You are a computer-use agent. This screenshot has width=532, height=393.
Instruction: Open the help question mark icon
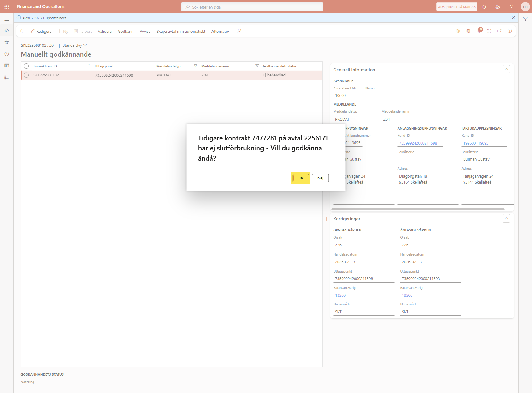click(x=511, y=7)
